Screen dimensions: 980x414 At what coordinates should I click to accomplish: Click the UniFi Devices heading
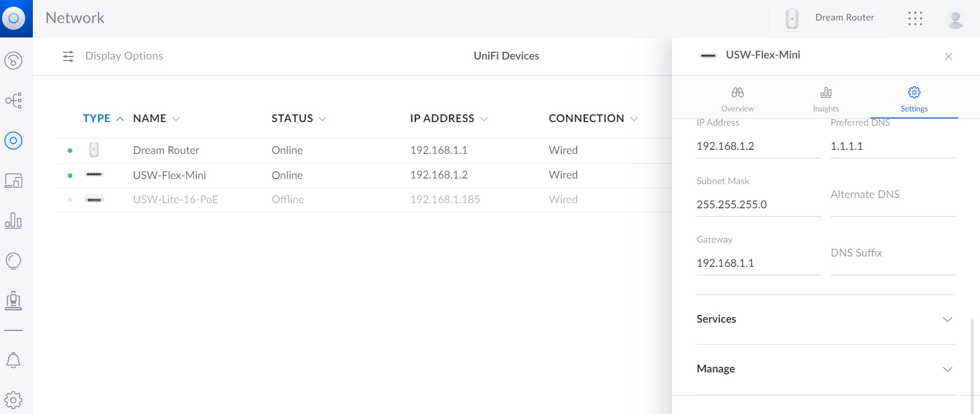click(506, 56)
